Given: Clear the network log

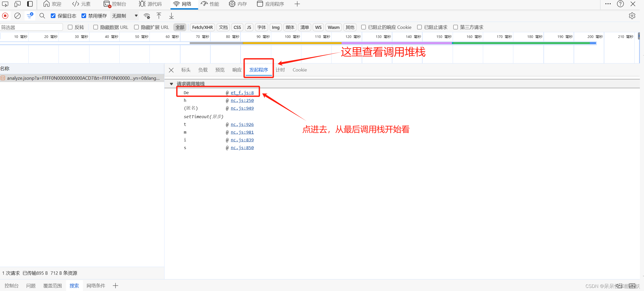Looking at the screenshot, I should pyautogui.click(x=18, y=16).
